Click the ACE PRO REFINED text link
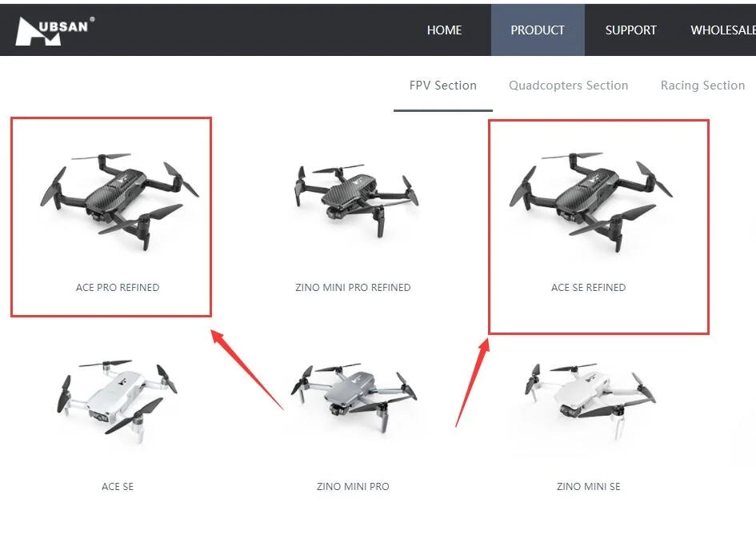 (118, 288)
